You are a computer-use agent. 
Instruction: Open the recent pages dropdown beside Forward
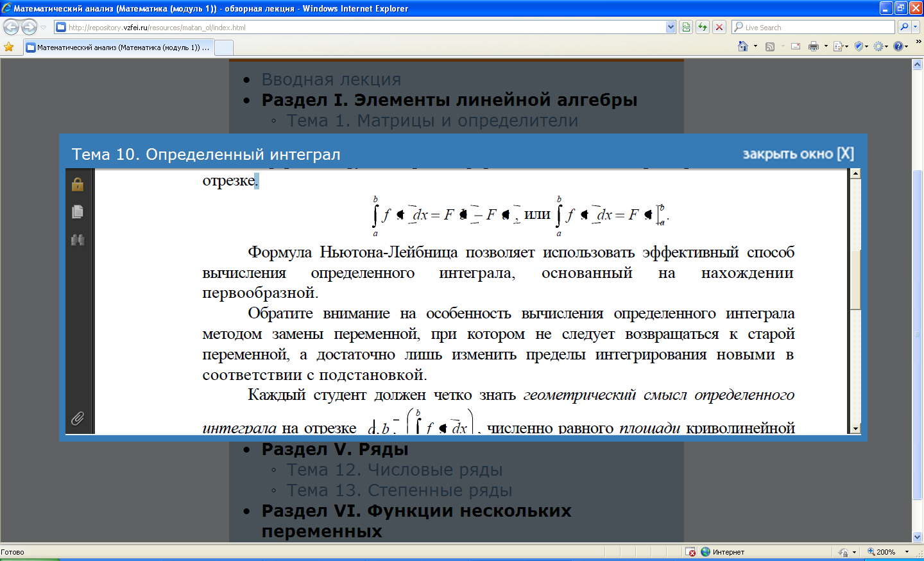point(44,28)
